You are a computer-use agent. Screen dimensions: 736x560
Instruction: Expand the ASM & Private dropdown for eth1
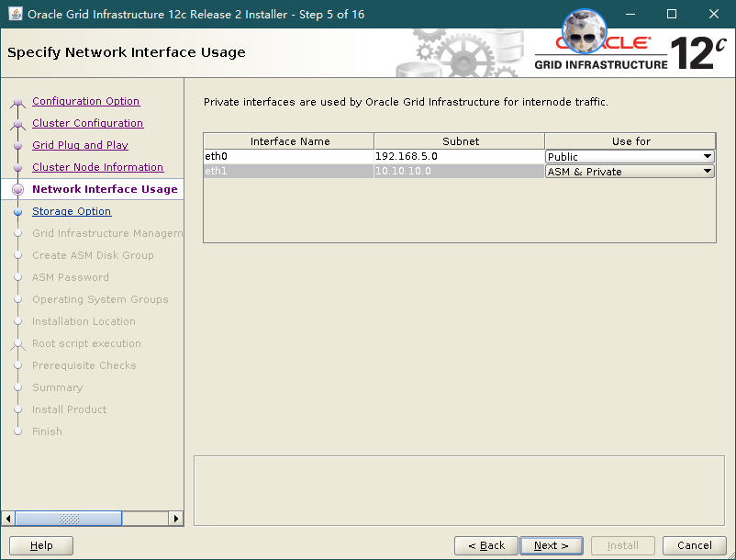pos(630,172)
